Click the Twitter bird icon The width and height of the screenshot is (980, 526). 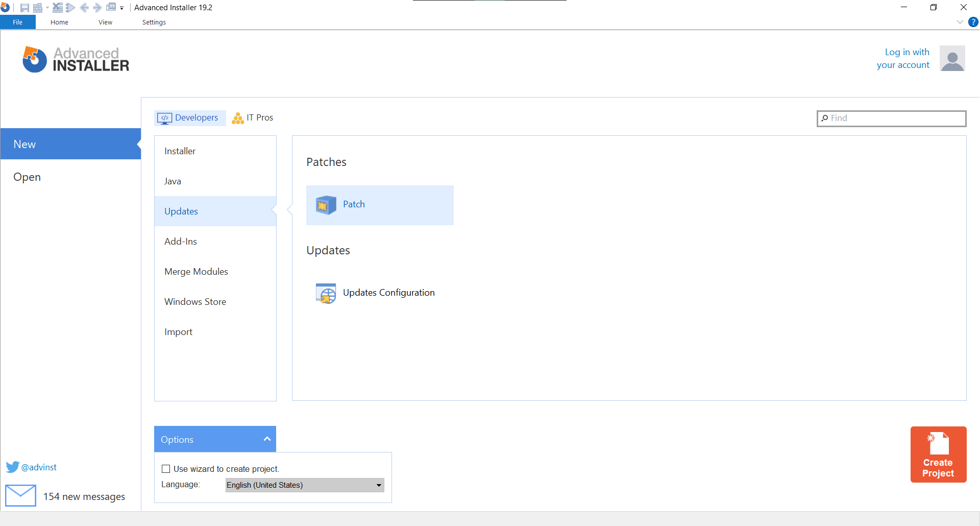[12, 467]
